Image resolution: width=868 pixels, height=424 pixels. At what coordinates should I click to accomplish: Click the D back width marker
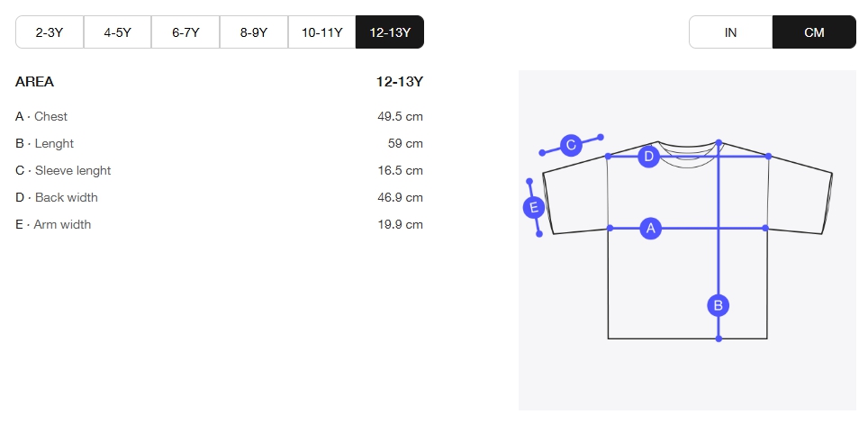(649, 157)
